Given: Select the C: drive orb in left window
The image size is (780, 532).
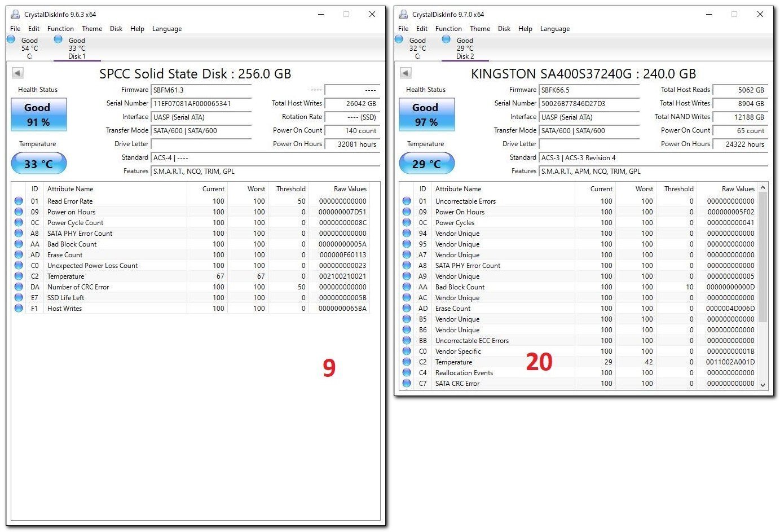Looking at the screenshot, I should pyautogui.click(x=11, y=39).
